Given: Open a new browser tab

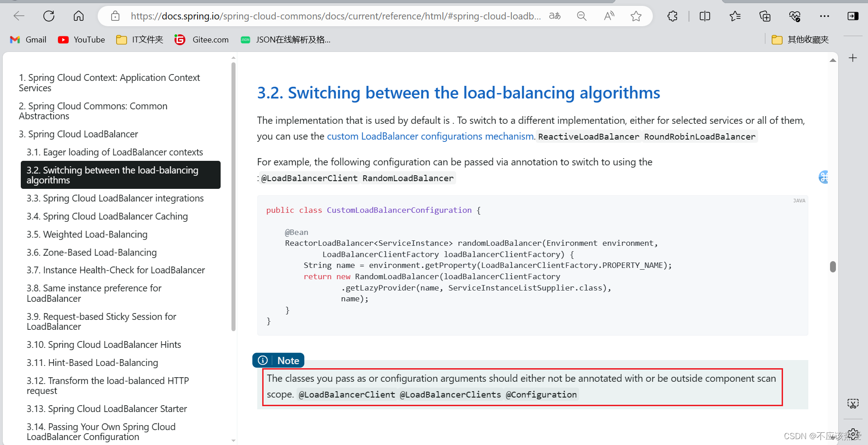Looking at the screenshot, I should point(854,58).
